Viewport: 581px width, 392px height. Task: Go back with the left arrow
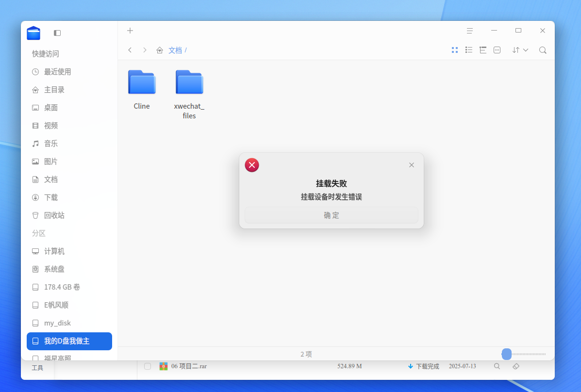click(130, 50)
